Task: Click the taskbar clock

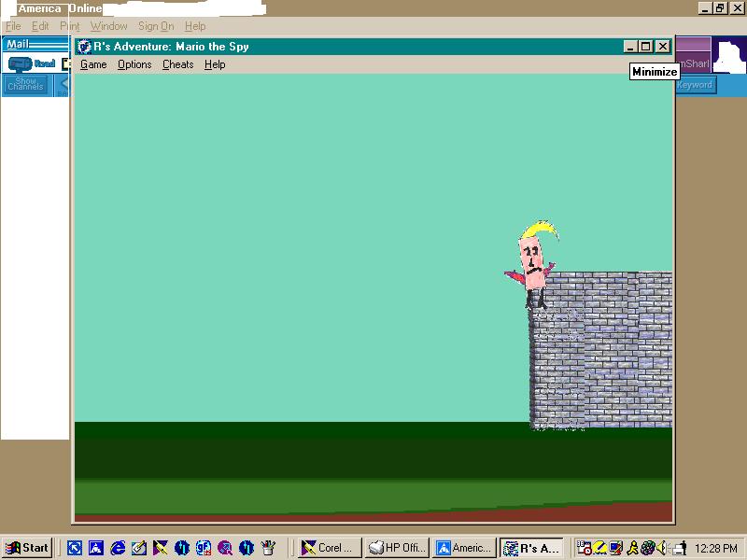Action: pyautogui.click(x=716, y=548)
